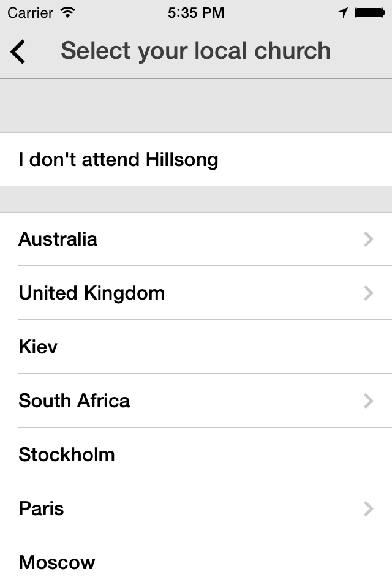Tap the back arrow icon
Image resolution: width=392 pixels, height=588 pixels.
click(18, 51)
